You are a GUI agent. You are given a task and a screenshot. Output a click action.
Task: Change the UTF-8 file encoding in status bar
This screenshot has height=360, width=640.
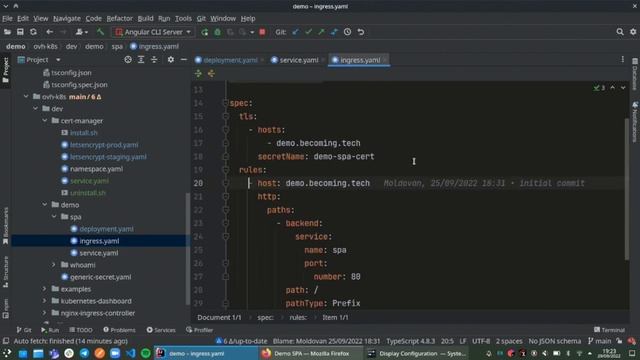[x=481, y=341]
